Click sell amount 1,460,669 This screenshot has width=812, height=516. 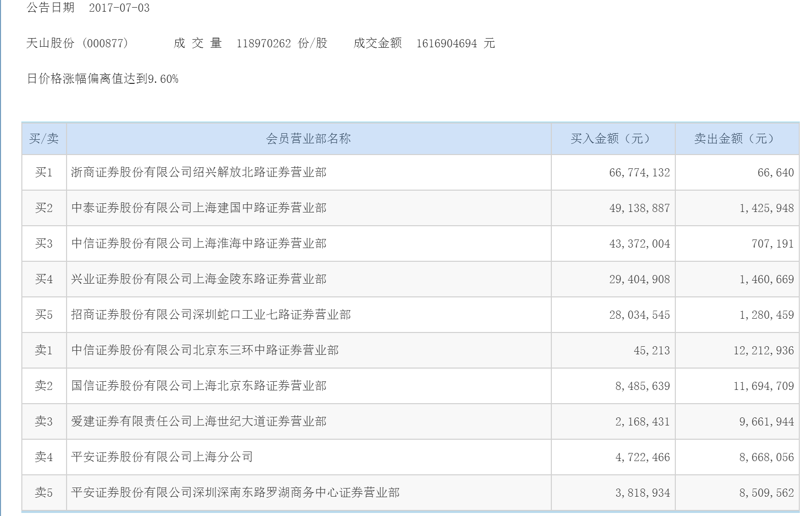pyautogui.click(x=767, y=280)
